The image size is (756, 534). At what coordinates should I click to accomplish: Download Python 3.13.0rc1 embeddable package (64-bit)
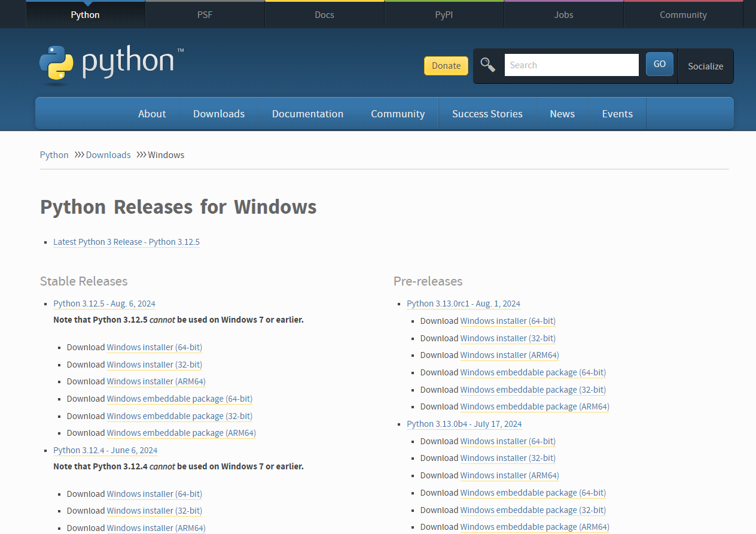point(533,372)
